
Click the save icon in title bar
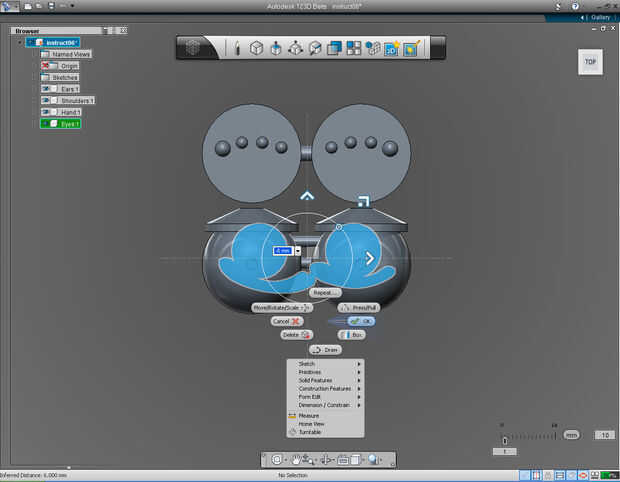tap(51, 6)
